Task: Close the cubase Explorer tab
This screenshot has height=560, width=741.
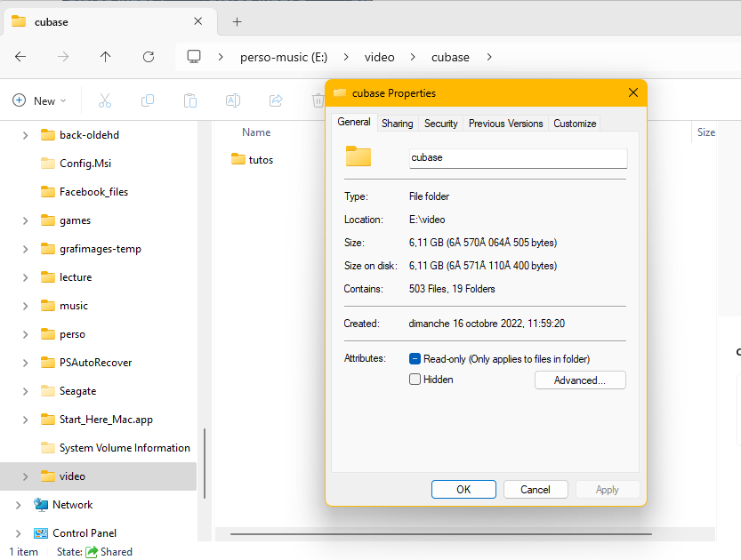Action: point(198,21)
